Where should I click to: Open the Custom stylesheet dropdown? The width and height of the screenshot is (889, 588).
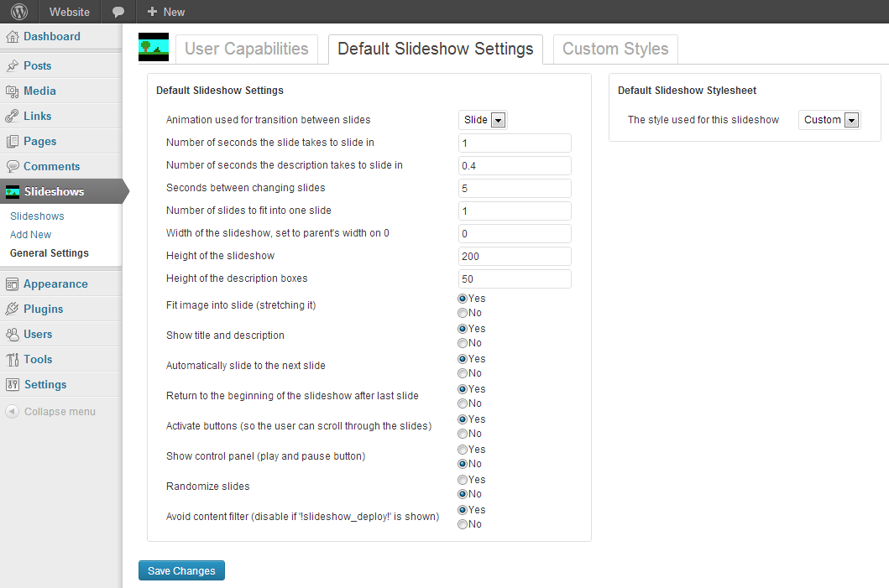829,120
